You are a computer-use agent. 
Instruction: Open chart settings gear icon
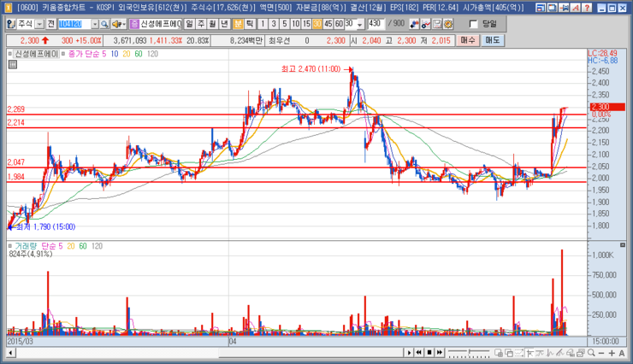coord(448,24)
